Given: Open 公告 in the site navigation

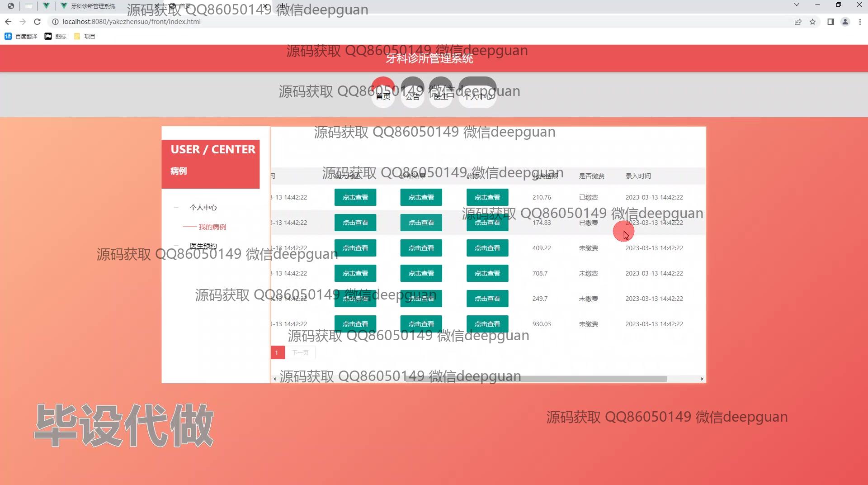Looking at the screenshot, I should point(412,92).
